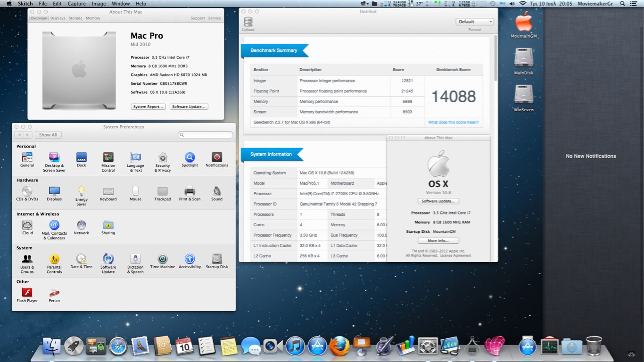644x362 pixels.
Task: Open Spotlight search in menu bar
Action: point(622,4)
